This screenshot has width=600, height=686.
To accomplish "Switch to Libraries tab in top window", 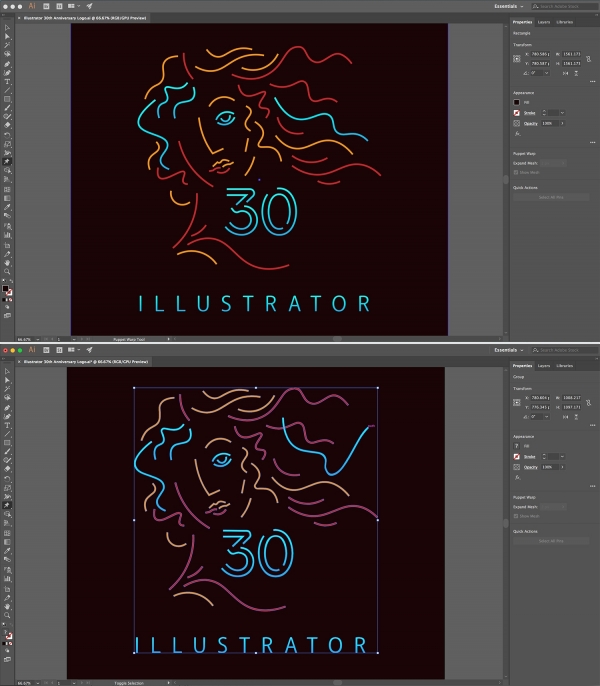I will click(565, 22).
